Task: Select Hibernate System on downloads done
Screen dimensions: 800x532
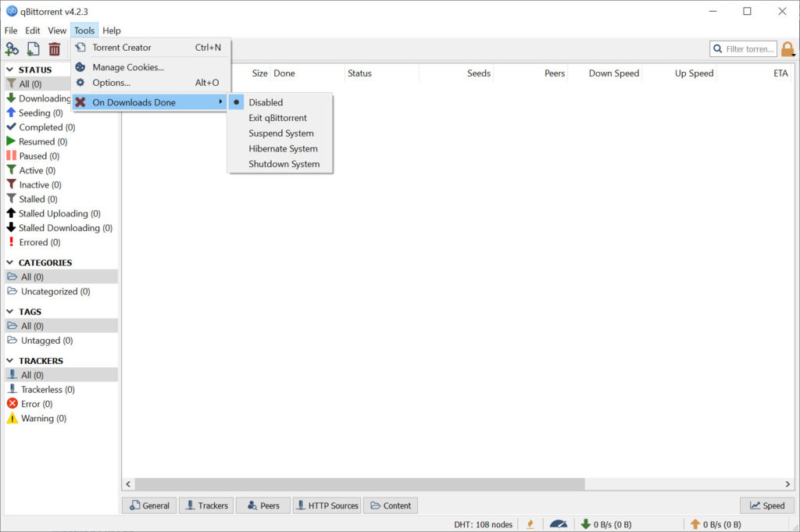Action: tap(280, 148)
